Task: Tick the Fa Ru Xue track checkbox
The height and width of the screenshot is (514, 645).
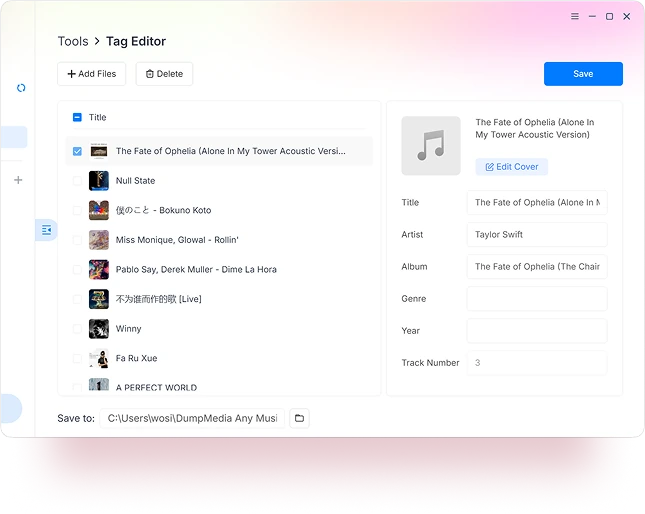Action: (x=78, y=358)
